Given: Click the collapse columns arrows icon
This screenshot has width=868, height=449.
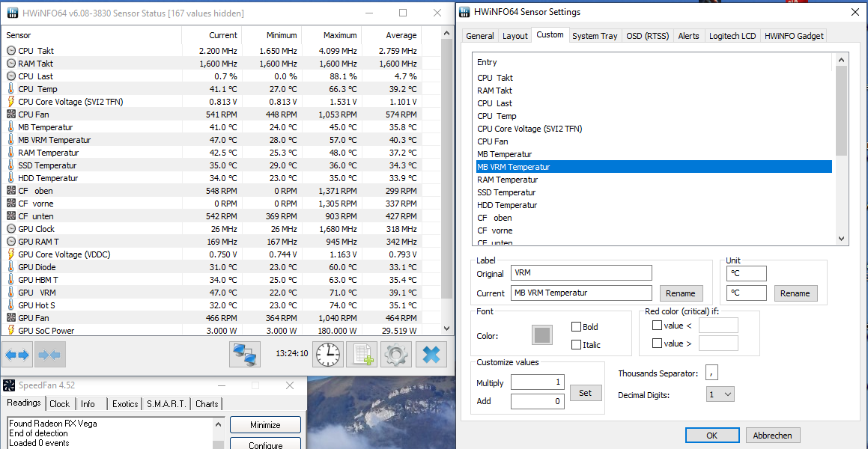Looking at the screenshot, I should (x=50, y=355).
